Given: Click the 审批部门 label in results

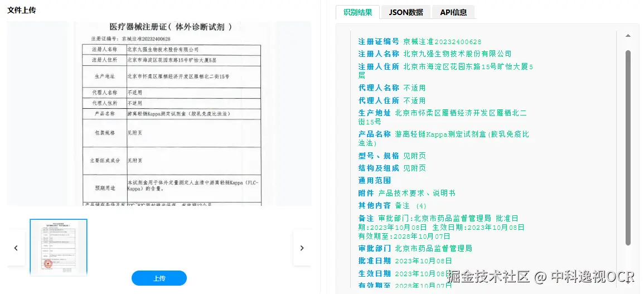Looking at the screenshot, I should pos(375,248).
